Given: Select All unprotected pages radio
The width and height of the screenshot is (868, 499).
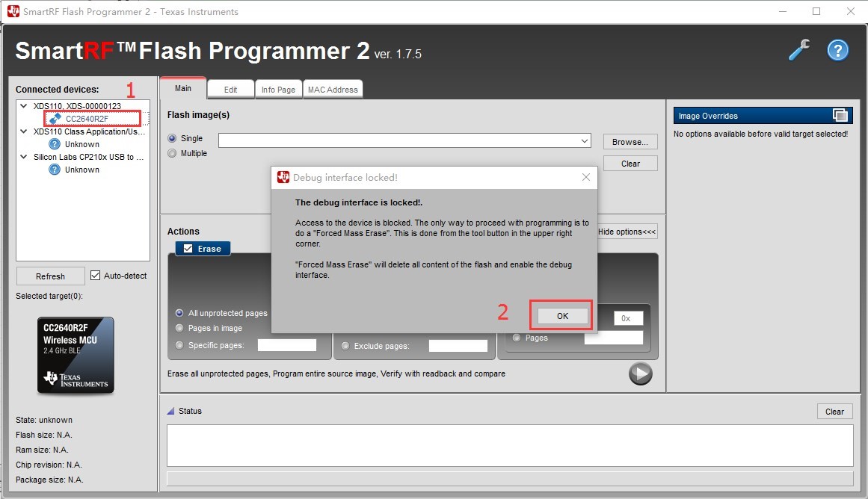Looking at the screenshot, I should 179,313.
